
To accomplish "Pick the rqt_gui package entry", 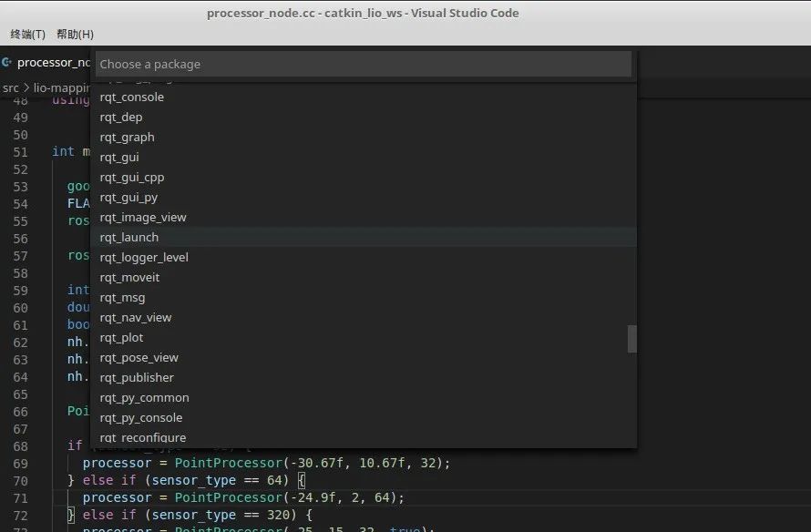I will [364, 158].
